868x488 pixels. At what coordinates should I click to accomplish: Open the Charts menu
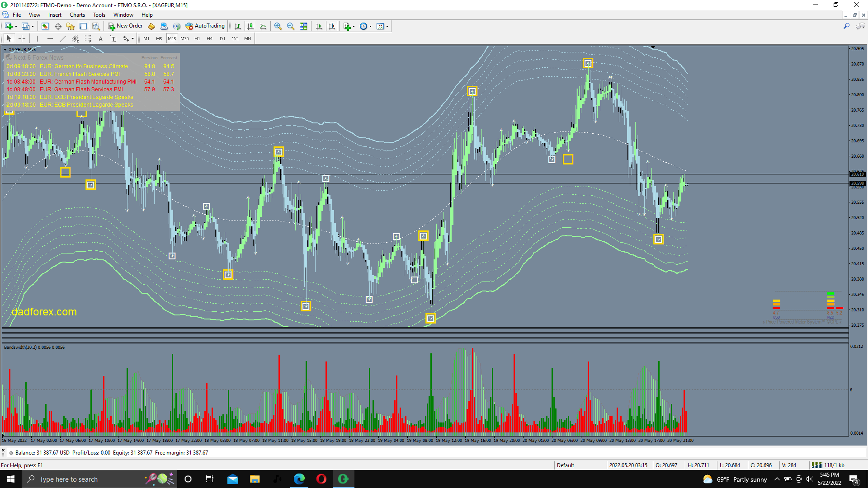[77, 15]
